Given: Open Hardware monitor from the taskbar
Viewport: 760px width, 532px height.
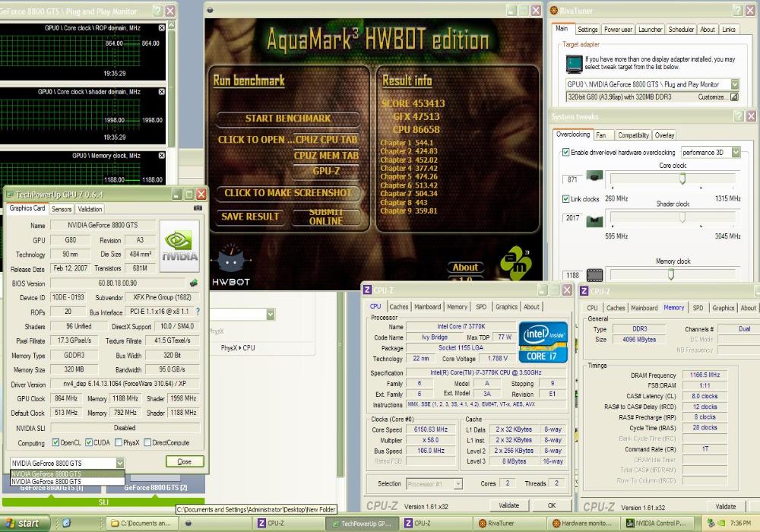Looking at the screenshot, I should tap(582, 524).
